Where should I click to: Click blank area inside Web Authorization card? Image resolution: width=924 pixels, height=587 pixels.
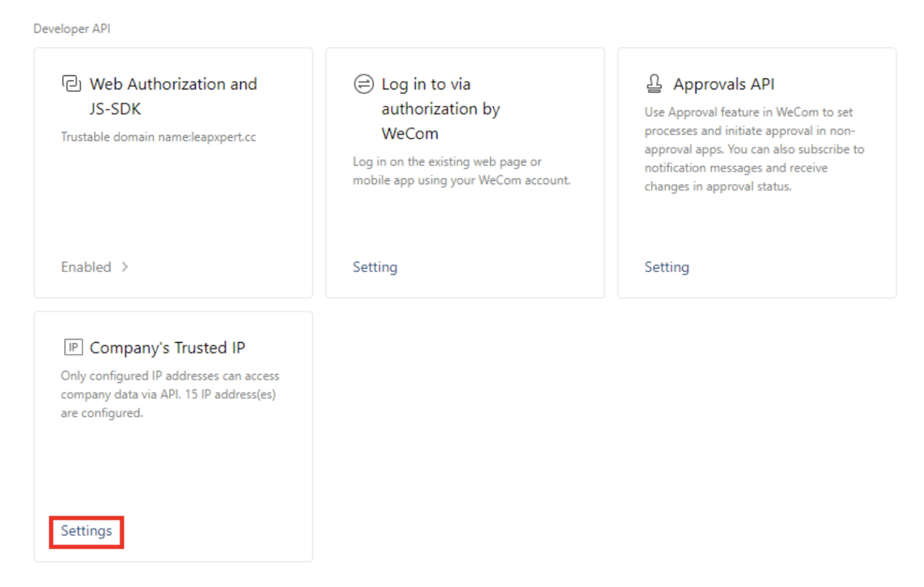click(173, 200)
